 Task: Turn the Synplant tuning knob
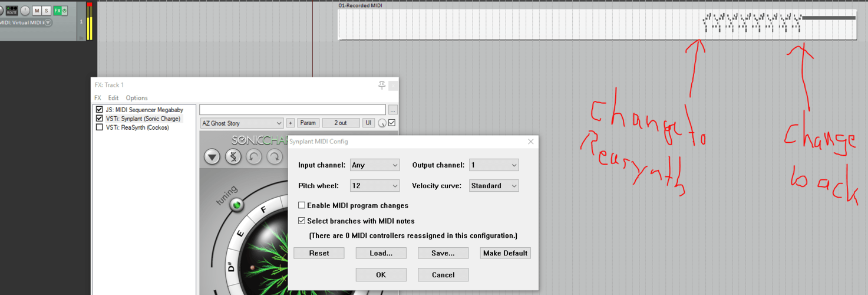(237, 205)
